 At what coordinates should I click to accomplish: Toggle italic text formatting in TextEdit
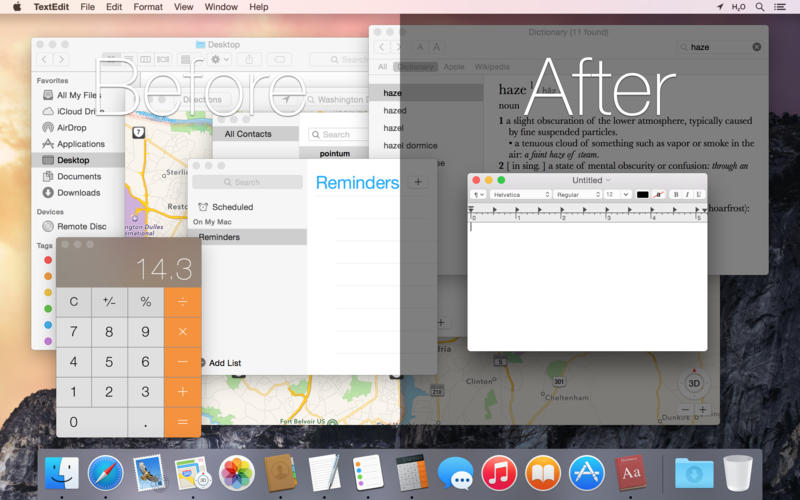[687, 194]
